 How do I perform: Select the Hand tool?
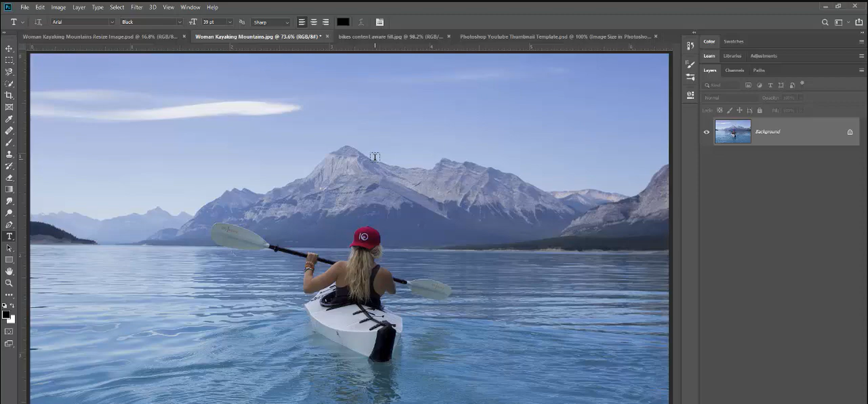coord(9,271)
